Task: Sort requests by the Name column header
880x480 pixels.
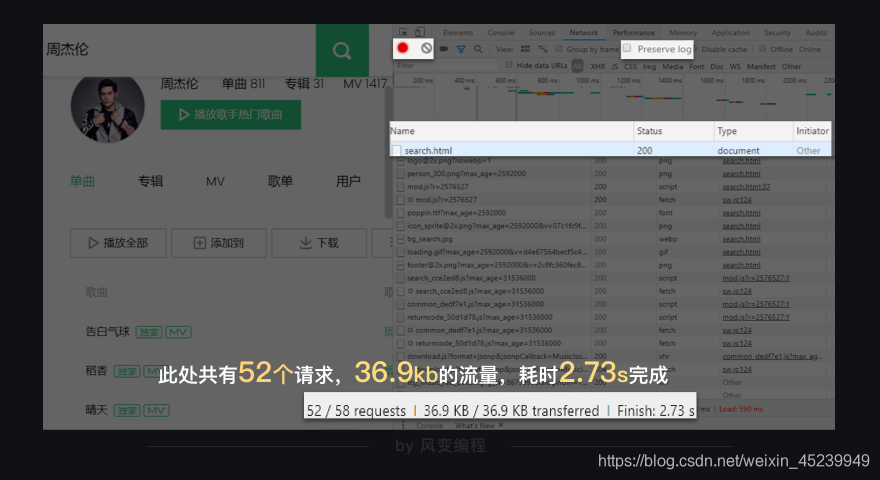Action: pyautogui.click(x=512, y=131)
